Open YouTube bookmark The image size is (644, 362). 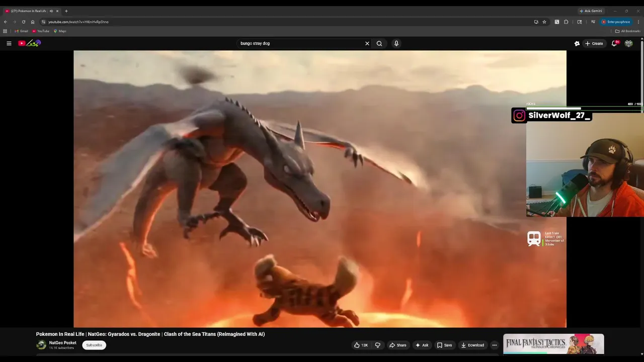(41, 31)
